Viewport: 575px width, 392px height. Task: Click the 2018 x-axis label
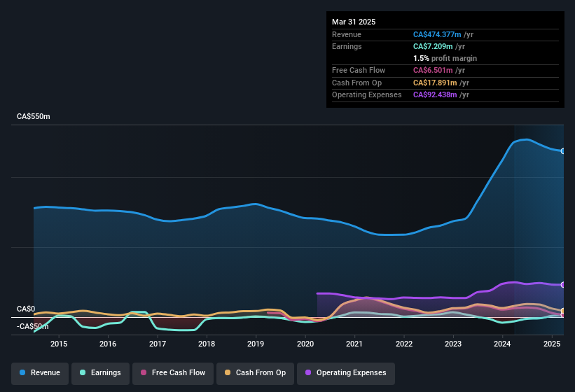(x=207, y=344)
